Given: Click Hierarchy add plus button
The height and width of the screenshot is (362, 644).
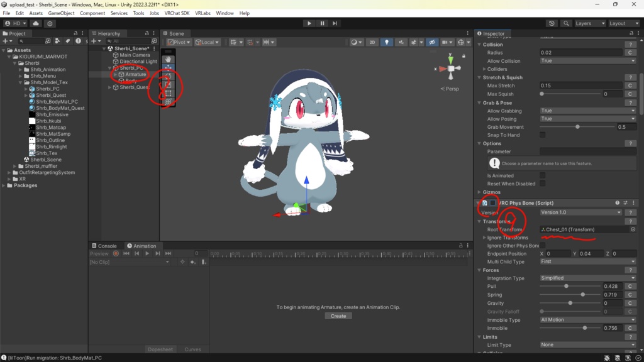Looking at the screenshot, I should (96, 41).
